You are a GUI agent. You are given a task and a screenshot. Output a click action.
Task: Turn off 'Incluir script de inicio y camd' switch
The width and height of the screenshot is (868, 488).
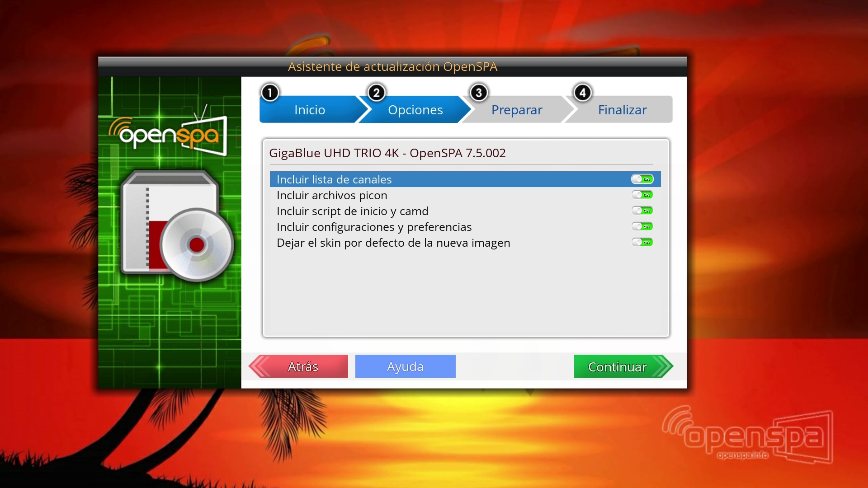[x=642, y=211]
